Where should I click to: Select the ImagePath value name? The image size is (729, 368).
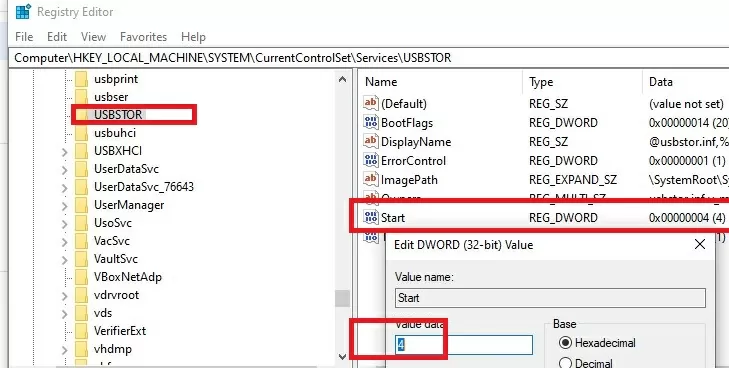tap(409, 180)
